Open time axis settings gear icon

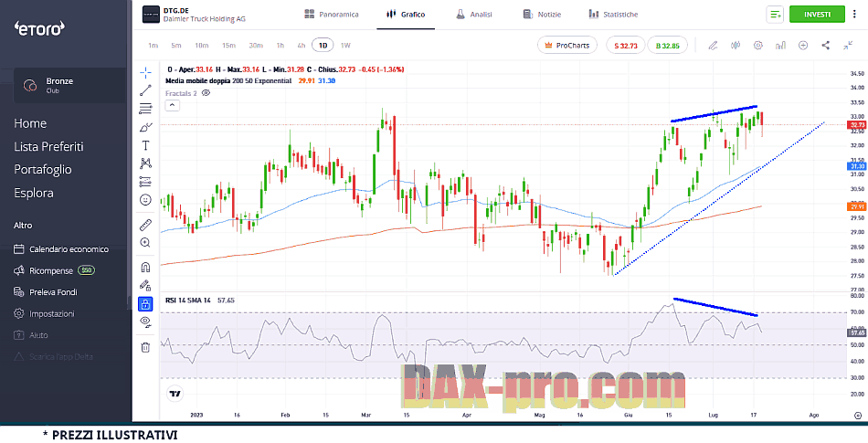pos(857,414)
